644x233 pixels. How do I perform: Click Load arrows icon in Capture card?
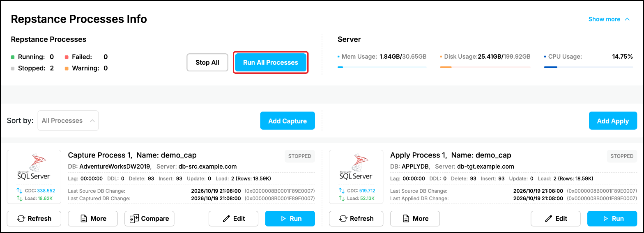tap(19, 198)
